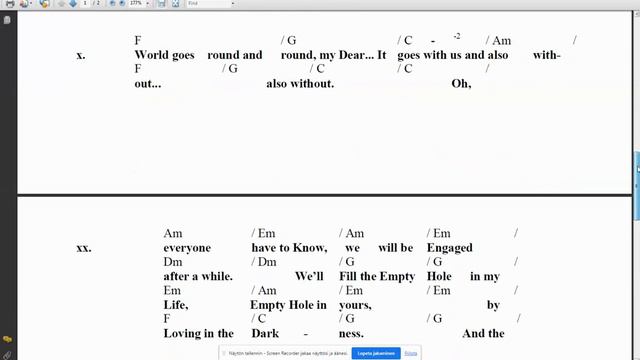Click the lyric 'goes with us and also'

pyautogui.click(x=453, y=55)
